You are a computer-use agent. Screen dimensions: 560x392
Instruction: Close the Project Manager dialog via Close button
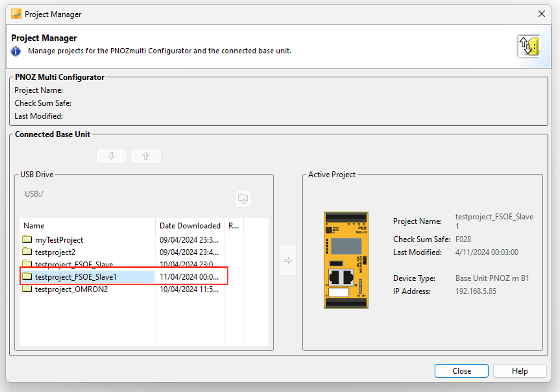click(461, 371)
